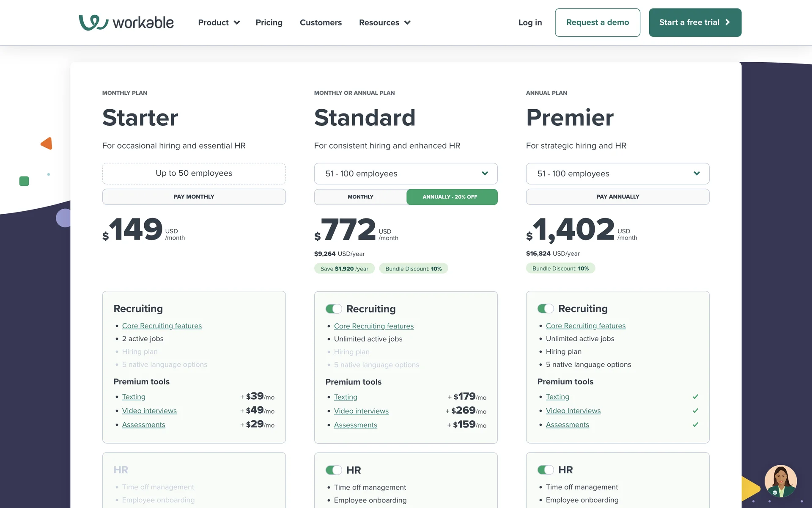
Task: Open the Product menu dropdown
Action: [x=219, y=22]
